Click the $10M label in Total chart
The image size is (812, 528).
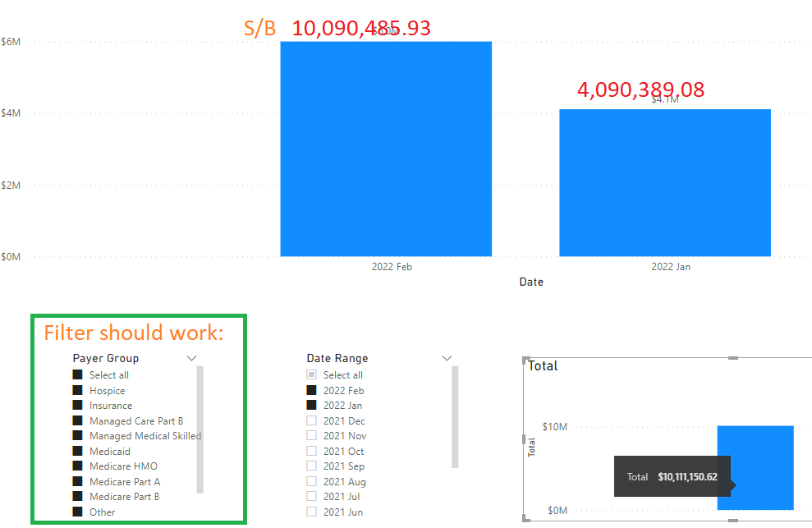[x=555, y=426]
